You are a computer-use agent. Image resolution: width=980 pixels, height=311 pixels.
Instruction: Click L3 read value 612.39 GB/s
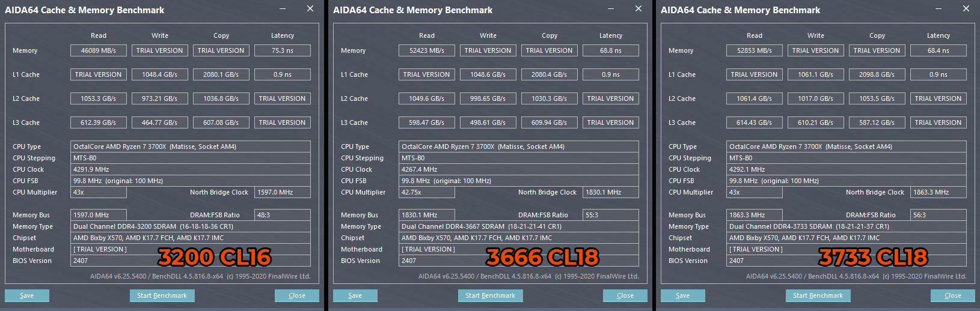pos(99,122)
